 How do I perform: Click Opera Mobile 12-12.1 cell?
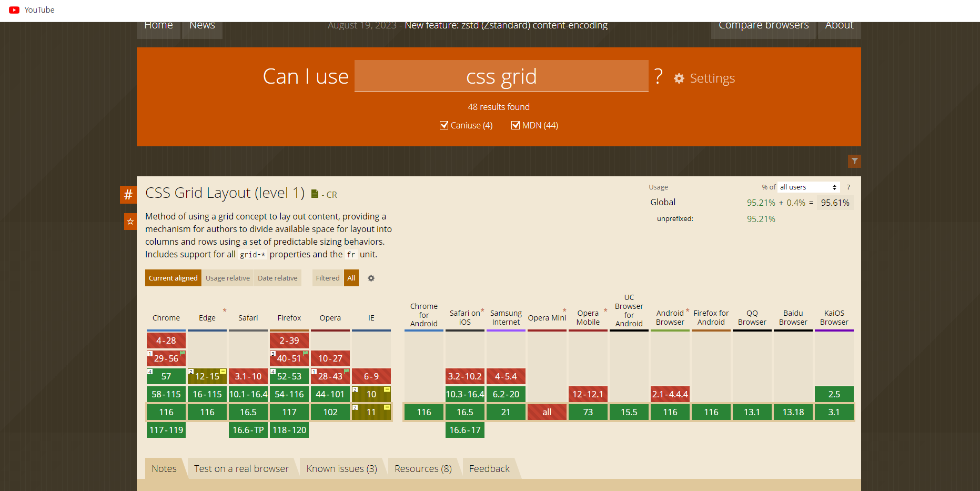tap(588, 394)
